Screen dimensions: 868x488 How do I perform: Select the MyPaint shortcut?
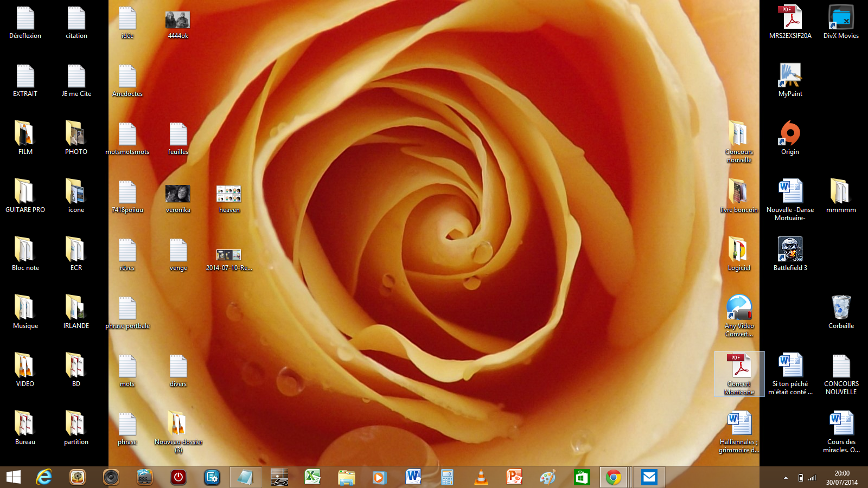pyautogui.click(x=790, y=80)
